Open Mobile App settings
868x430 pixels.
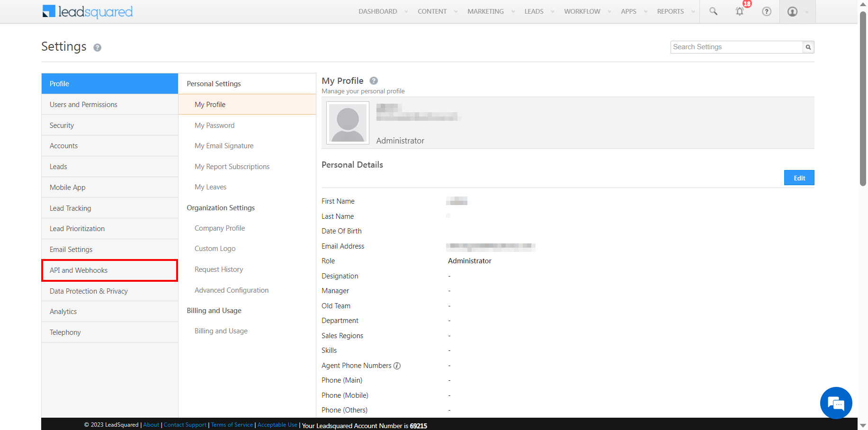[110, 188]
